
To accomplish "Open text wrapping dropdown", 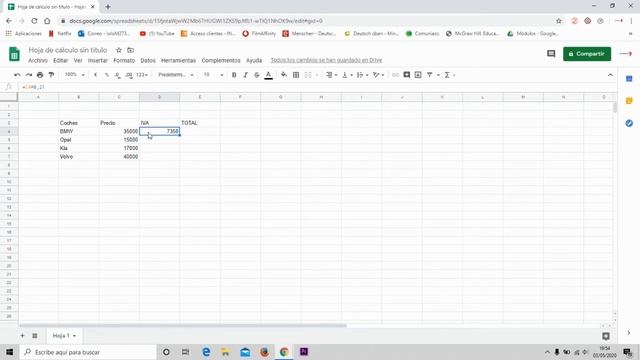I will pyautogui.click(x=362, y=75).
